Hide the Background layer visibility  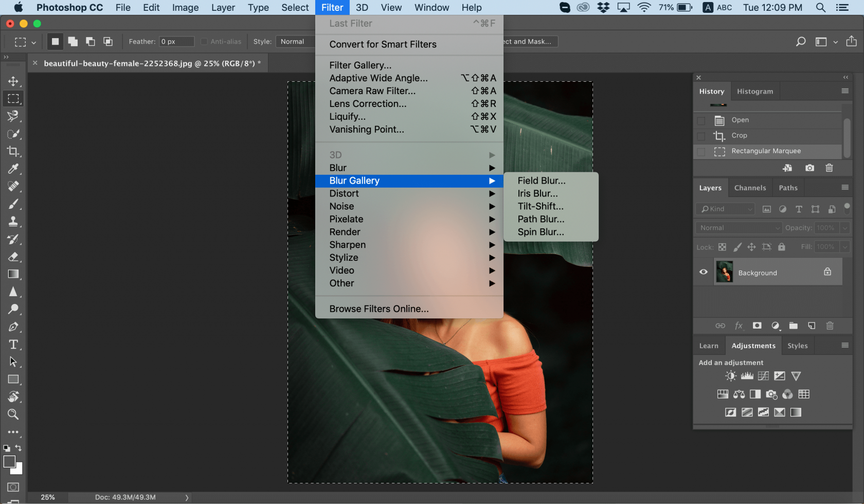tap(703, 272)
